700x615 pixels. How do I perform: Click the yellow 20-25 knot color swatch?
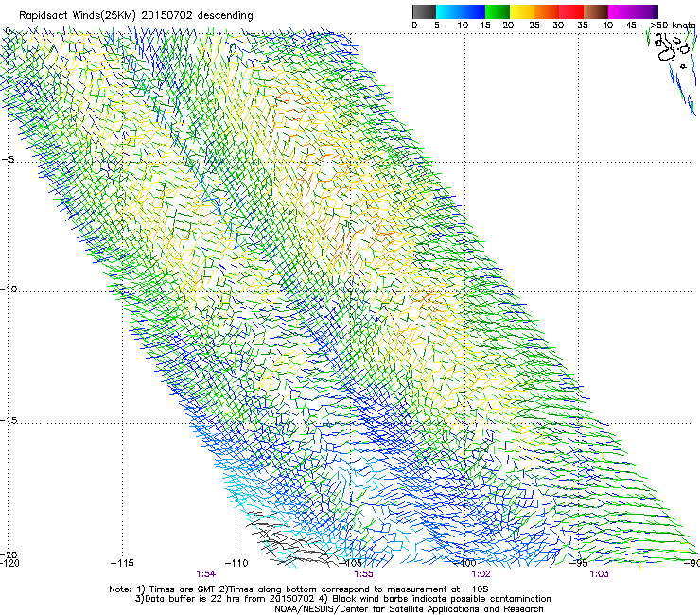click(x=522, y=11)
